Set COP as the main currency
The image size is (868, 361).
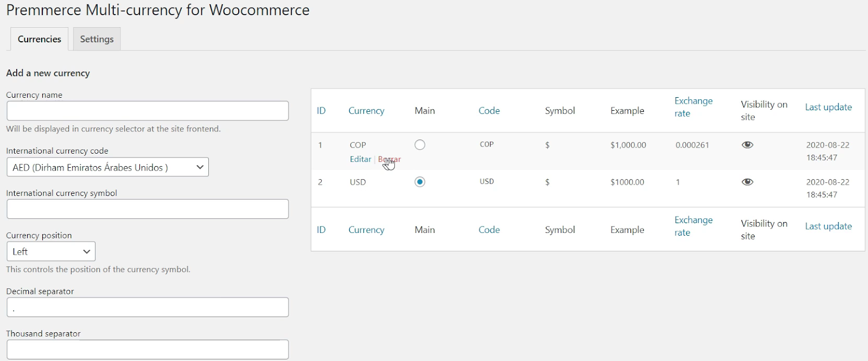coord(420,145)
